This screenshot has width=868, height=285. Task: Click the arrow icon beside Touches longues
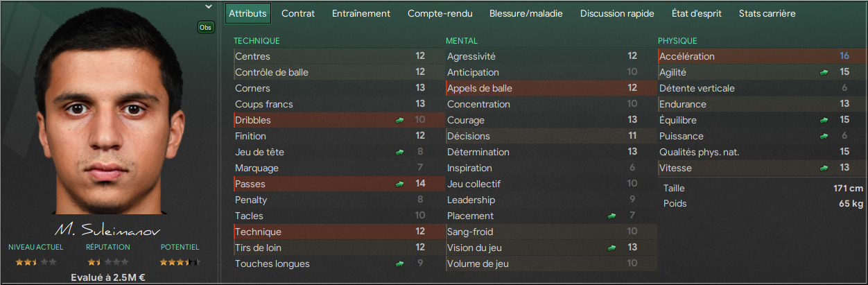tap(400, 264)
